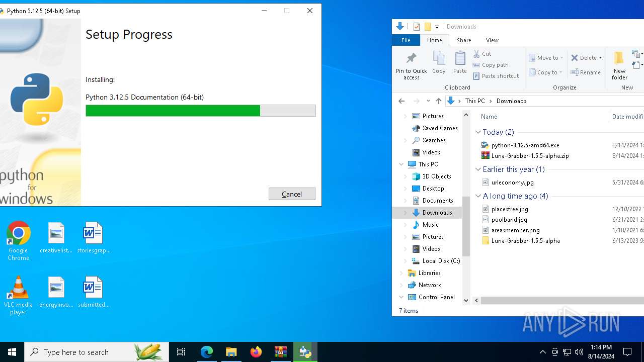644x362 pixels.
Task: Open WinRAR from the taskbar
Action: [281, 352]
